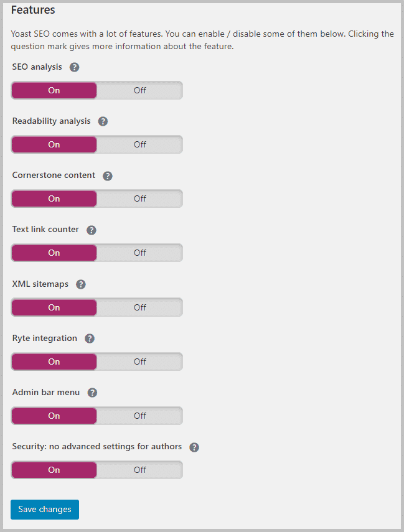404x532 pixels.
Task: Turn off the Admin bar menu
Action: tap(139, 416)
